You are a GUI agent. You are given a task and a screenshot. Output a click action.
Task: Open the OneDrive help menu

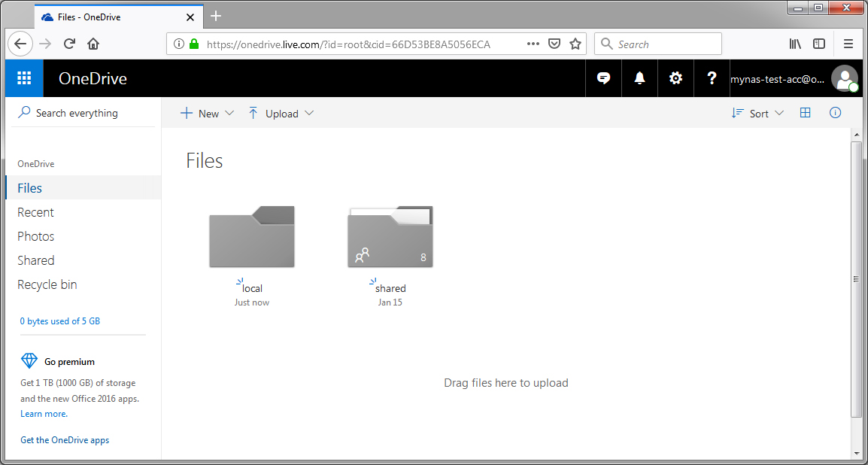[711, 78]
